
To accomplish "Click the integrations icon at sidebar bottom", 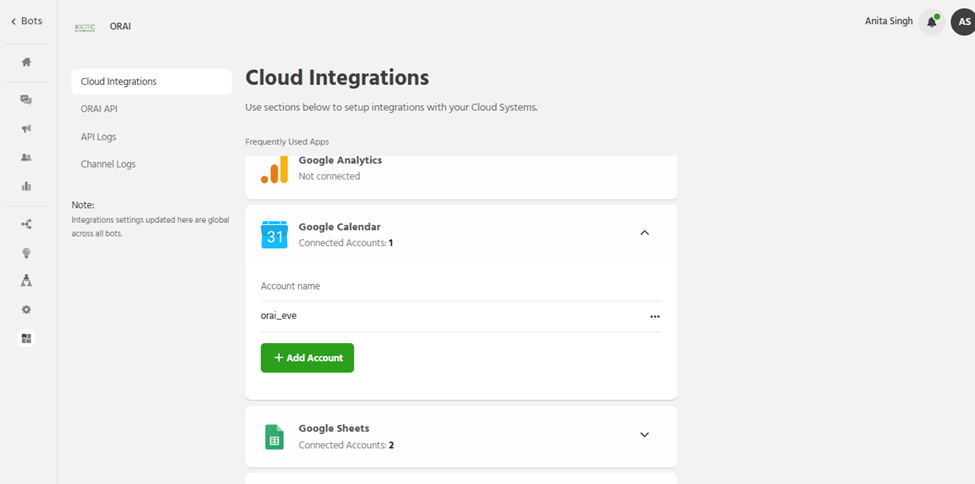I will 27,338.
